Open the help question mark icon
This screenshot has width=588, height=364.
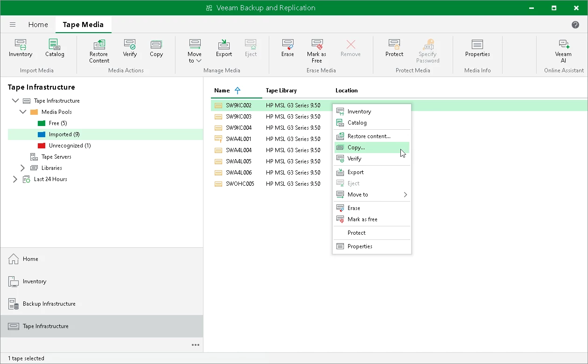tap(575, 25)
